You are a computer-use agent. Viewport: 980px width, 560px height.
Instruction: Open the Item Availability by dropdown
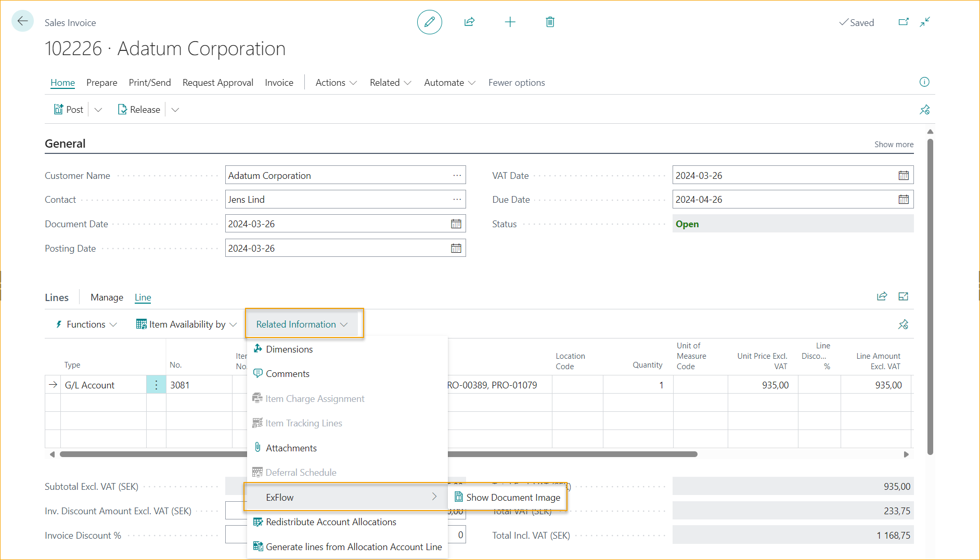point(186,324)
